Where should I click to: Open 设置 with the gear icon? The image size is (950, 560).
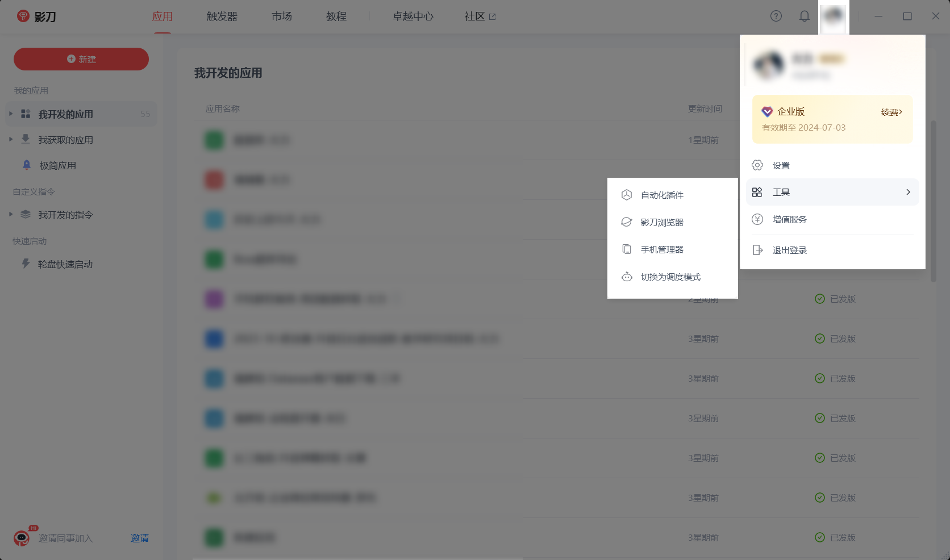(781, 165)
